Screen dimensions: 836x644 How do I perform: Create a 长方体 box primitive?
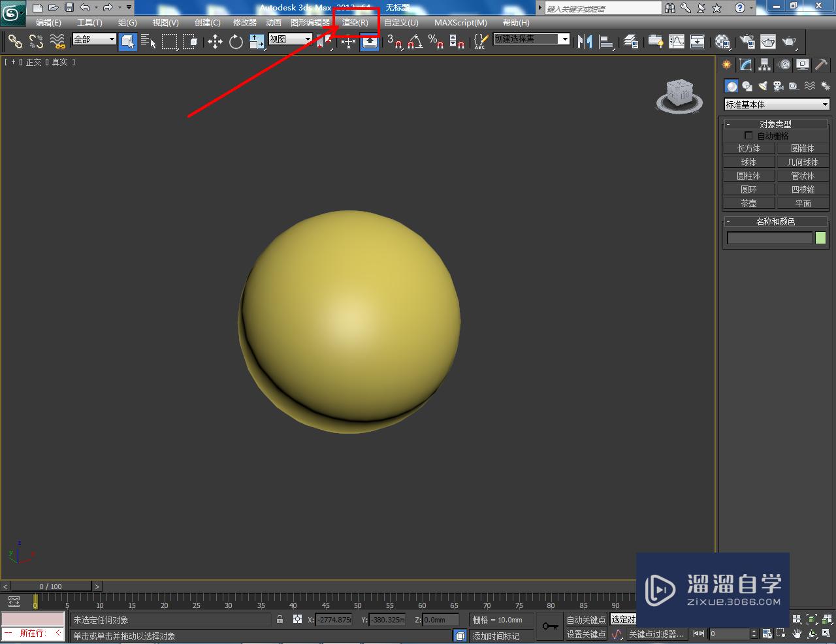tap(748, 148)
